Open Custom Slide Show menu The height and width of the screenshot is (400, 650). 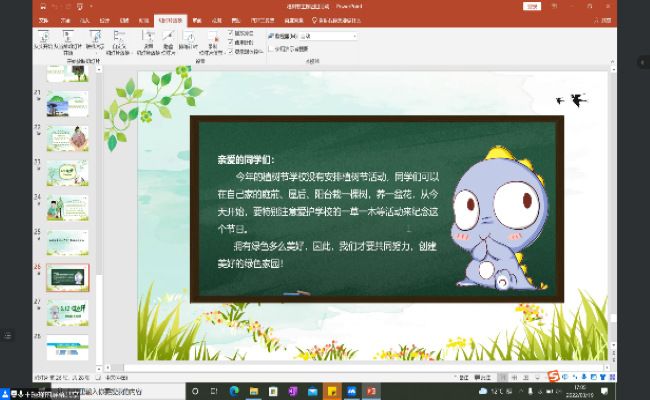pyautogui.click(x=119, y=40)
